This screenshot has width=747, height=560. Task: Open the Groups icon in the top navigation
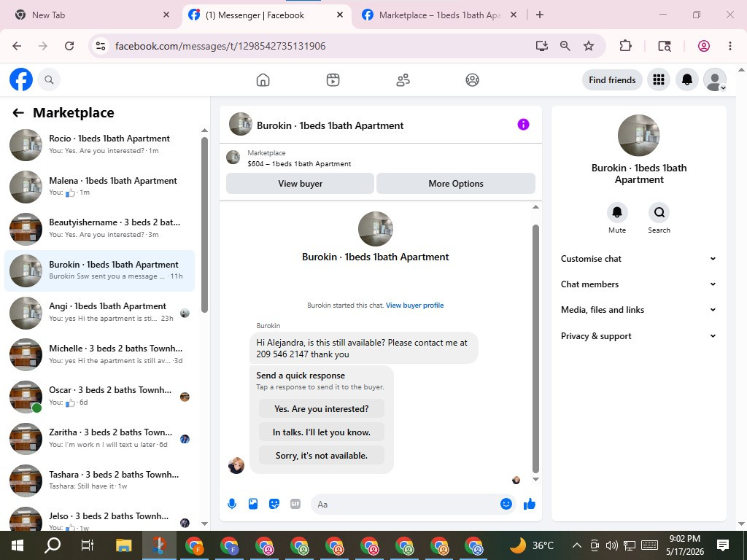tap(472, 80)
